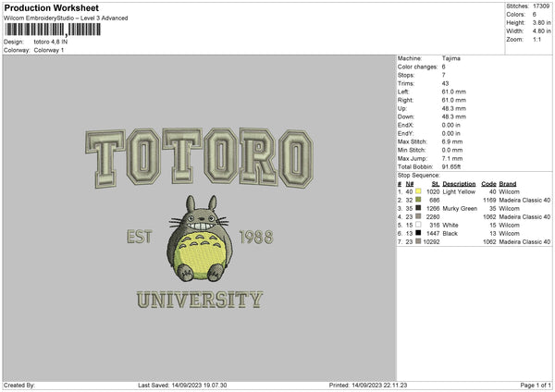Click the Total Bobbin value '91.65ft'
Image resolution: width=555 pixels, height=392 pixels.
tap(451, 166)
